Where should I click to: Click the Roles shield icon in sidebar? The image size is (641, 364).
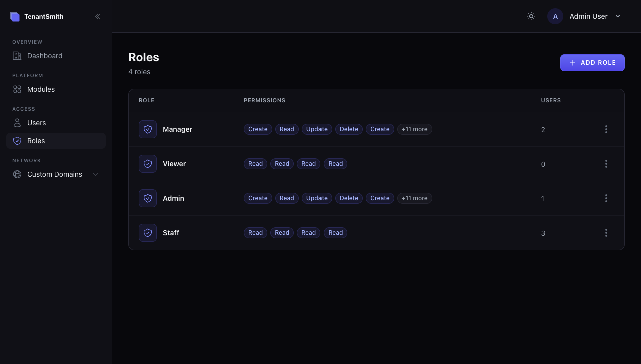[x=17, y=141]
